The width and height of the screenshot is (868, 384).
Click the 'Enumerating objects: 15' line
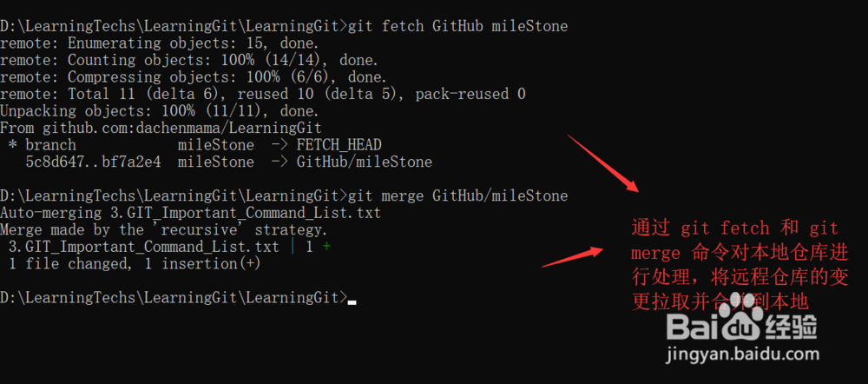tap(160, 43)
